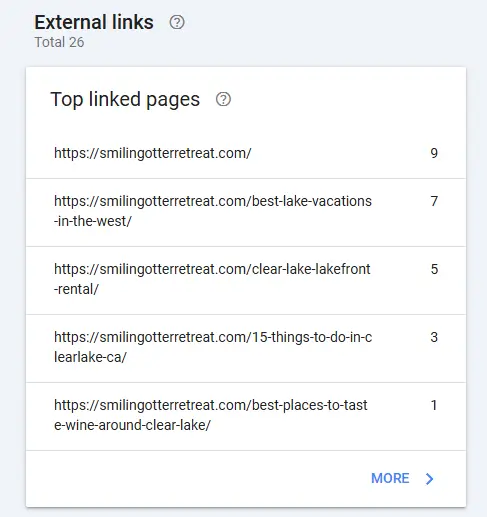Screen dimensions: 487x517
Task: Click link count 3 for 15-things-to-do page
Action: 434,337
